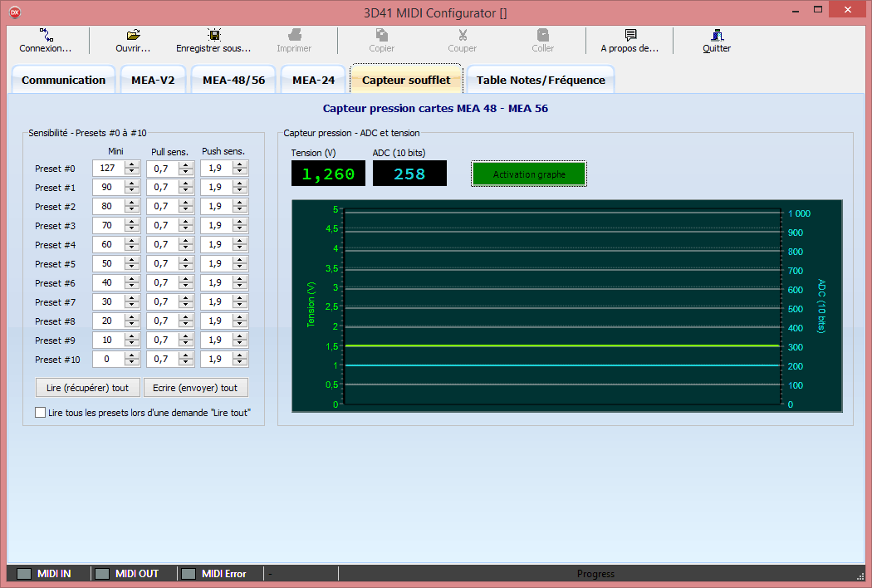Click the 'Preset #5' row label
Viewport: 872px width, 588px height.
pyautogui.click(x=55, y=263)
